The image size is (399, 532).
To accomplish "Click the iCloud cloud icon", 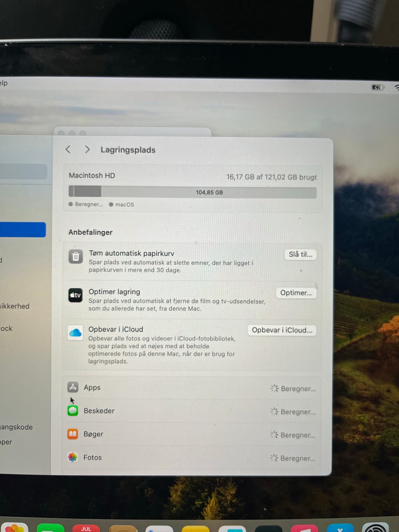I will tap(75, 333).
